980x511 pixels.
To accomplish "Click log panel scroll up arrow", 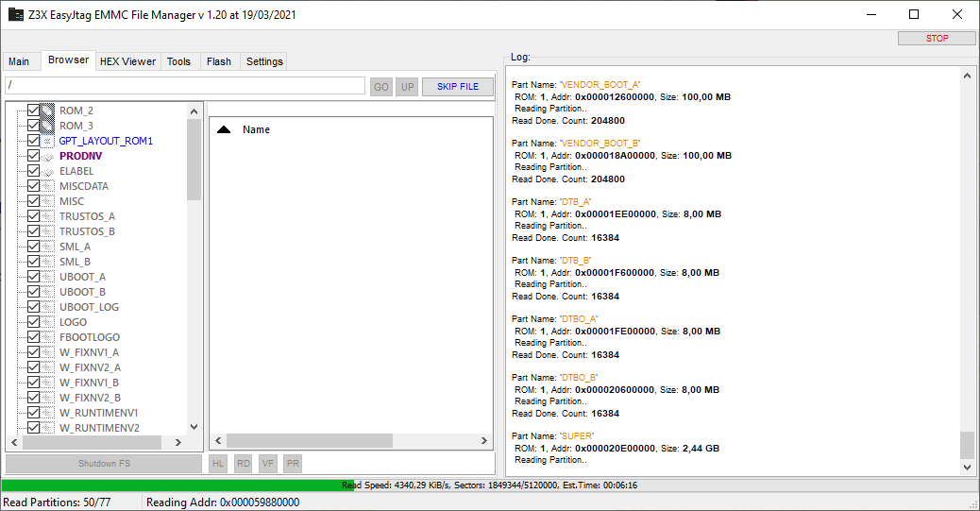I will [x=967, y=76].
